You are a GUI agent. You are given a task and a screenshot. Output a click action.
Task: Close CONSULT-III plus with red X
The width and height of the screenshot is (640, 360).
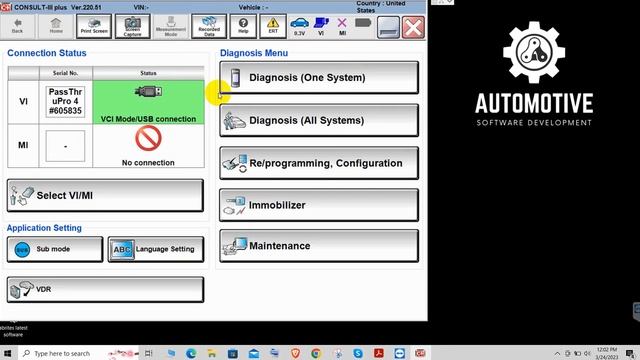click(413, 27)
